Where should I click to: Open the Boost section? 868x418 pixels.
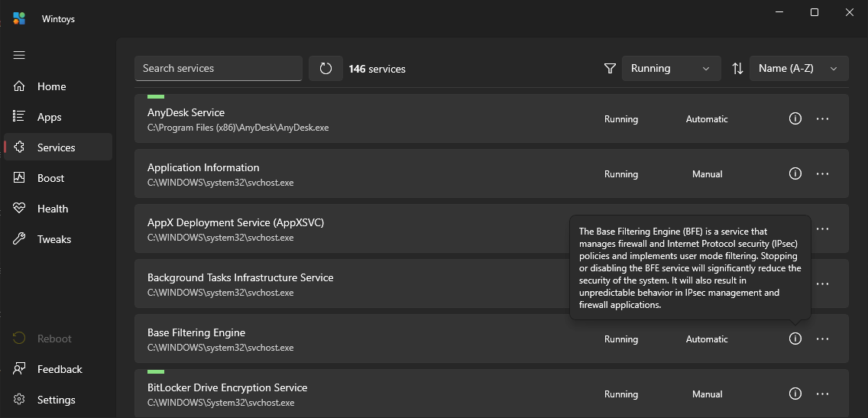(58, 178)
